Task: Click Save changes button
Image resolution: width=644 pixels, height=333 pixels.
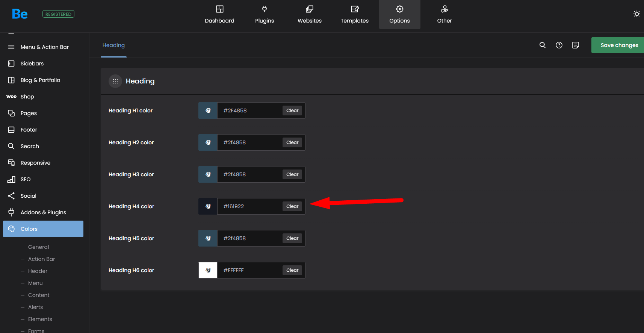Action: click(x=619, y=45)
